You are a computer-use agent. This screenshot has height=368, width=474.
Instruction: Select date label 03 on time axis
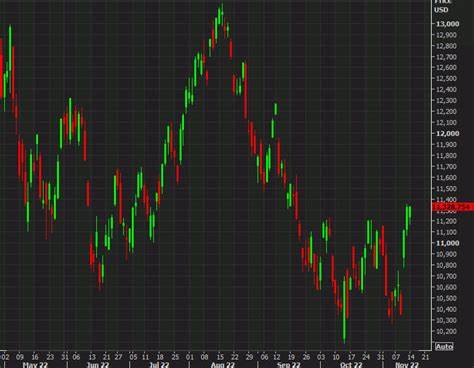(321, 357)
